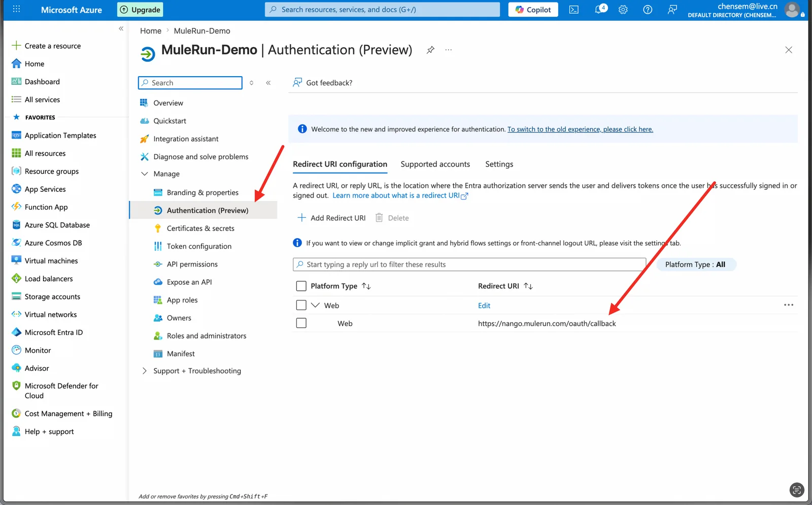Open Branding & properties
Image resolution: width=812 pixels, height=505 pixels.
202,193
